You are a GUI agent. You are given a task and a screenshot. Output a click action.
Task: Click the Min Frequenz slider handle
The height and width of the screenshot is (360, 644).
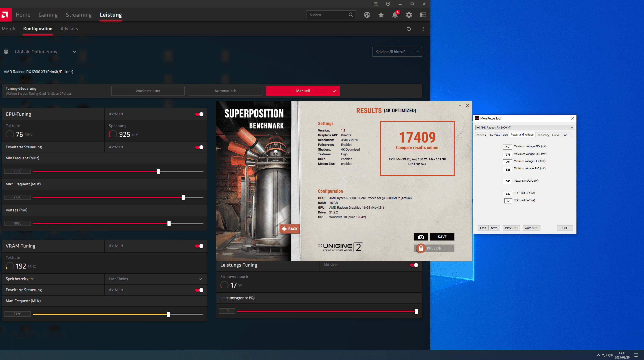158,171
